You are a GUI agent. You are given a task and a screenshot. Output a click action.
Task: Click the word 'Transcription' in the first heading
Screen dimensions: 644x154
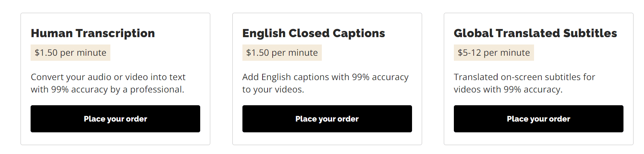[x=115, y=34]
